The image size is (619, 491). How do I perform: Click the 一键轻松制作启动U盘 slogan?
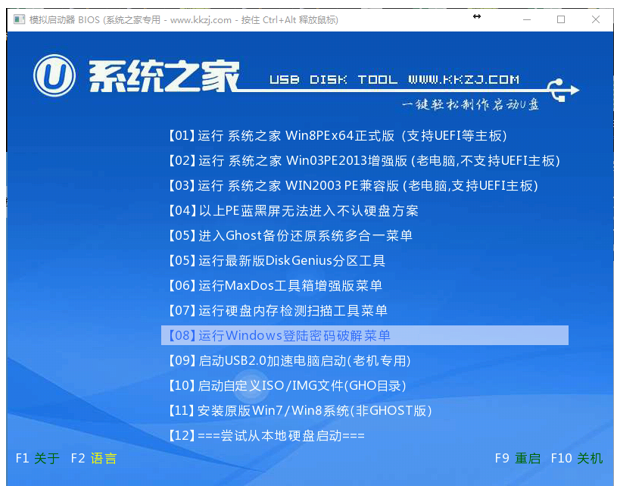click(471, 105)
